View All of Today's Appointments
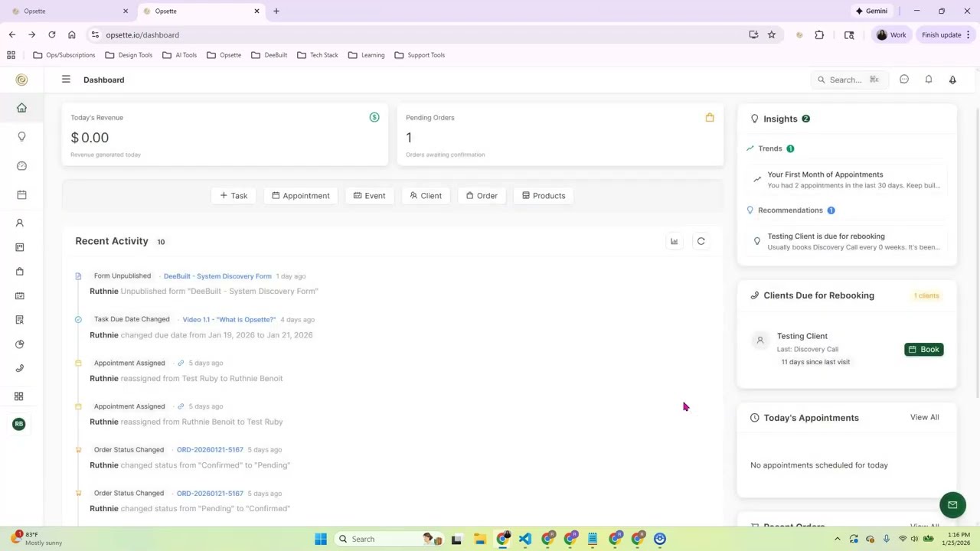This screenshot has height=551, width=980. click(924, 417)
